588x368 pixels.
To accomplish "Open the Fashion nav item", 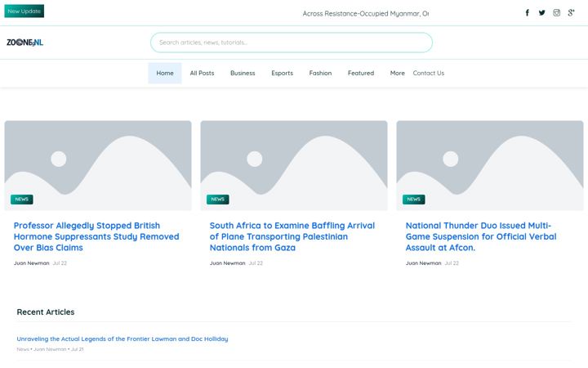I will (320, 74).
